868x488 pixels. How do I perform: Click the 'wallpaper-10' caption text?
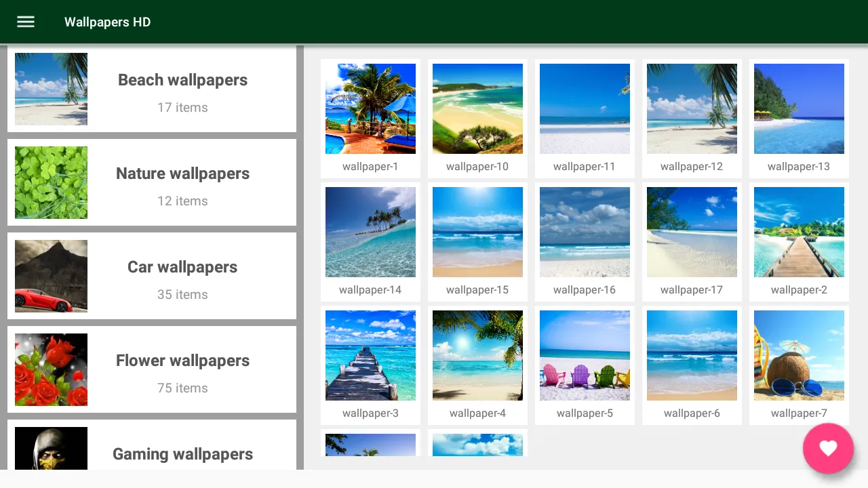coord(477,167)
